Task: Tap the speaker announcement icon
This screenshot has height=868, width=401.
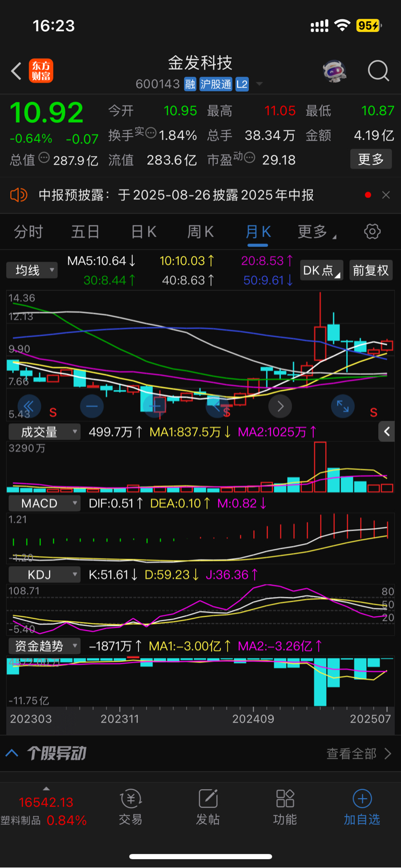Action: (19, 195)
